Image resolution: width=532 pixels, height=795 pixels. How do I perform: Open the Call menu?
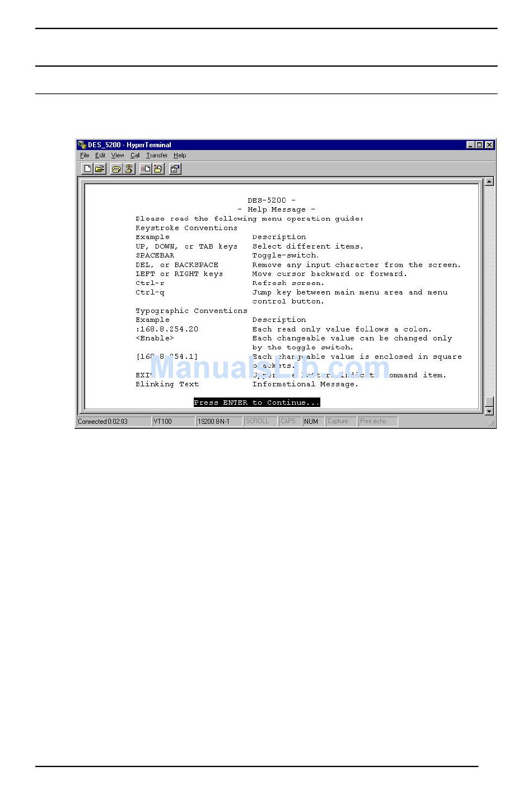point(135,155)
